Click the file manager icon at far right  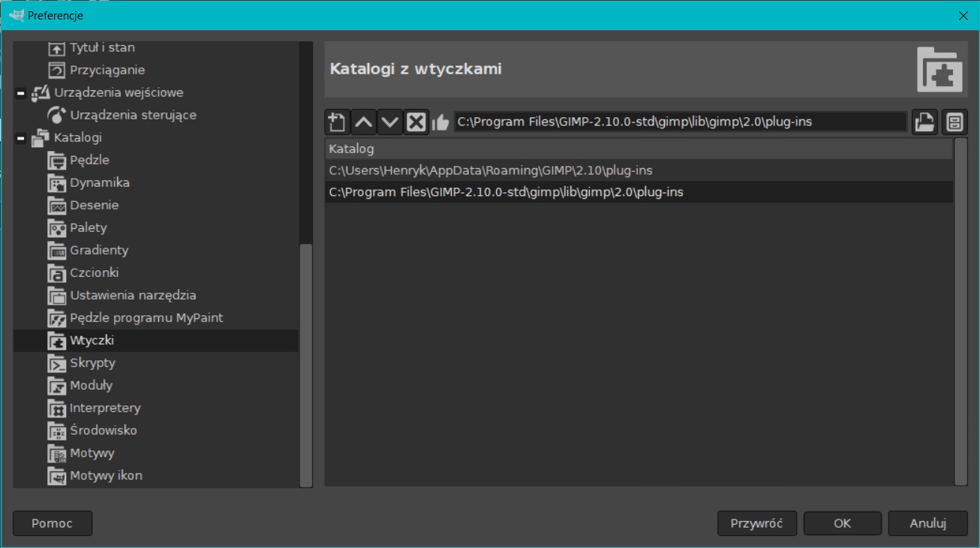[x=954, y=122]
